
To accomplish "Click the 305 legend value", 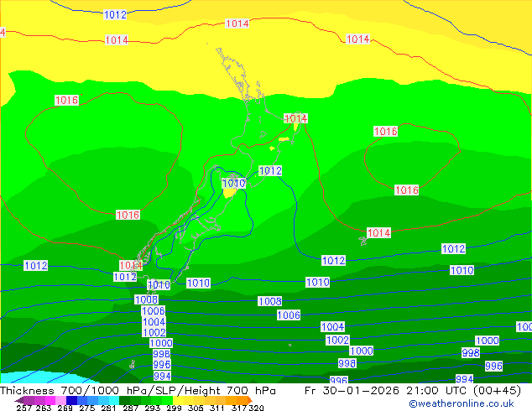I will 196,408.
